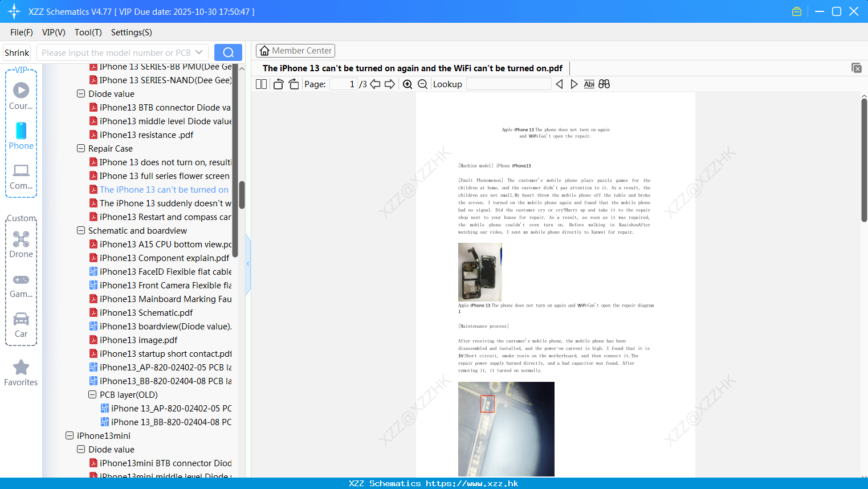
Task: Collapse the Schematic and boardview folder
Action: 81,230
